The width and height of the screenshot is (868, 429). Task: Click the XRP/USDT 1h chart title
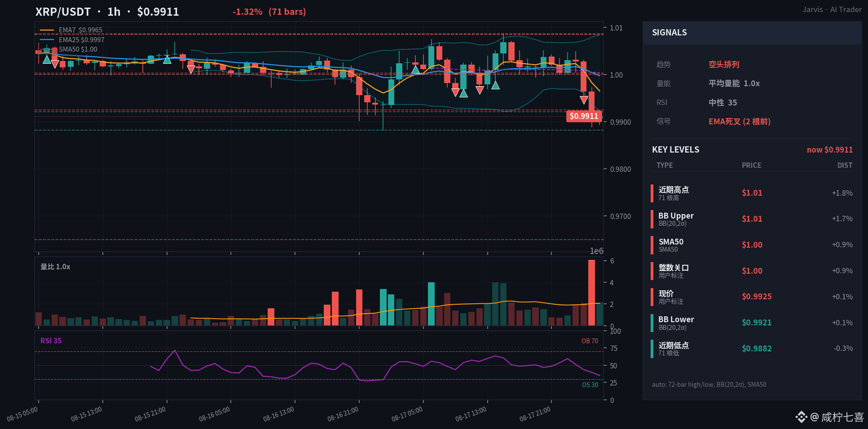tap(107, 12)
